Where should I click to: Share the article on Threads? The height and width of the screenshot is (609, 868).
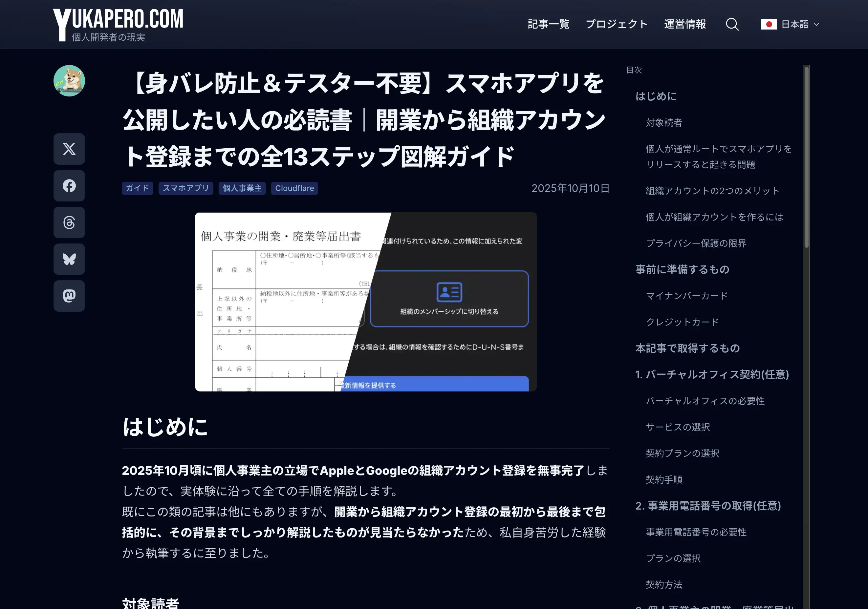coord(69,222)
